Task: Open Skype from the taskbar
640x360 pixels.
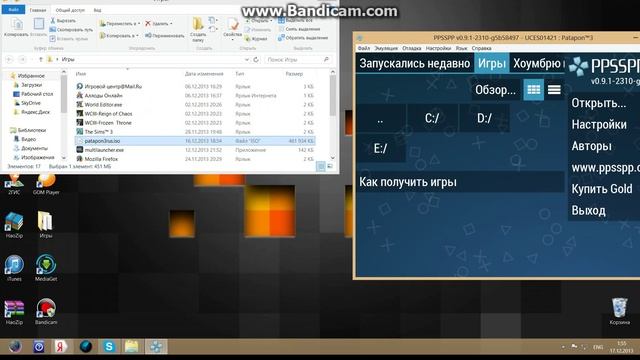Action: (x=109, y=347)
